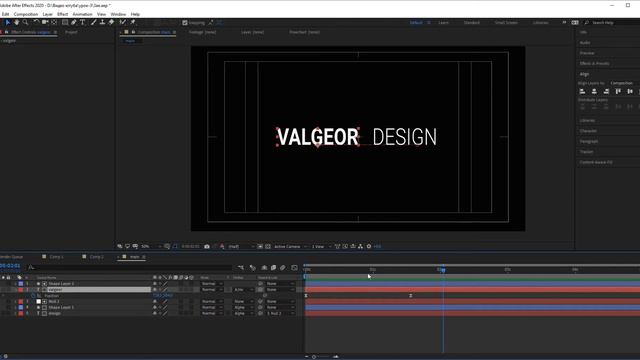This screenshot has width=640, height=360.
Task: Switch to the Small Screen workspace
Action: coord(506,23)
